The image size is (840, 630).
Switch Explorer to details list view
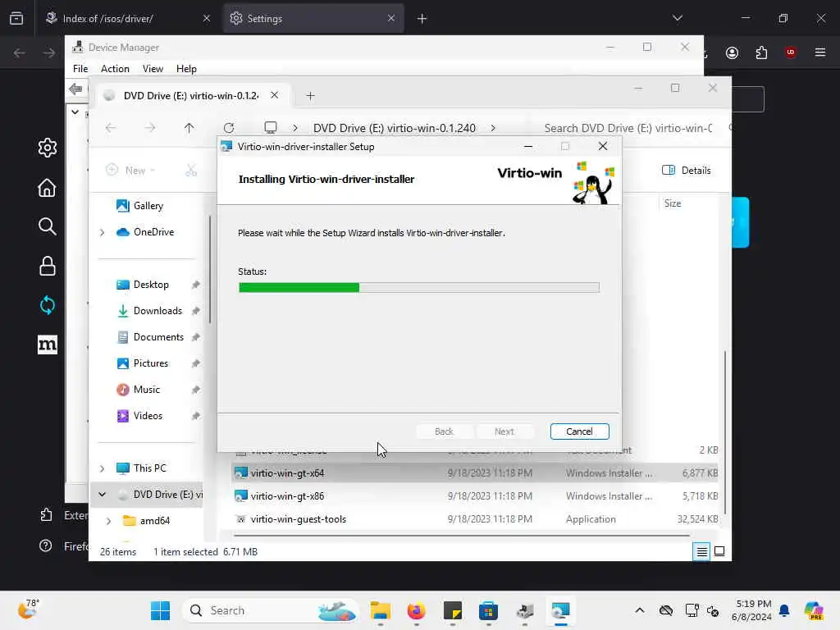[x=701, y=551]
